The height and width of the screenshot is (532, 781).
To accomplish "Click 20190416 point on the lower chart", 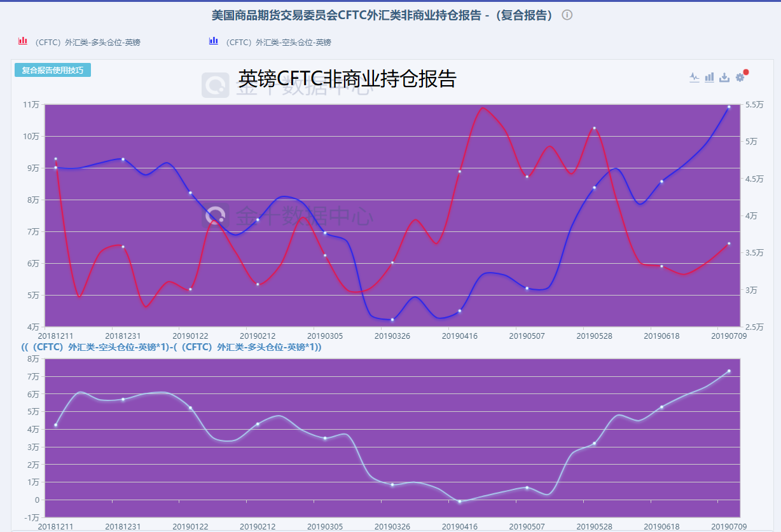I will (x=460, y=502).
